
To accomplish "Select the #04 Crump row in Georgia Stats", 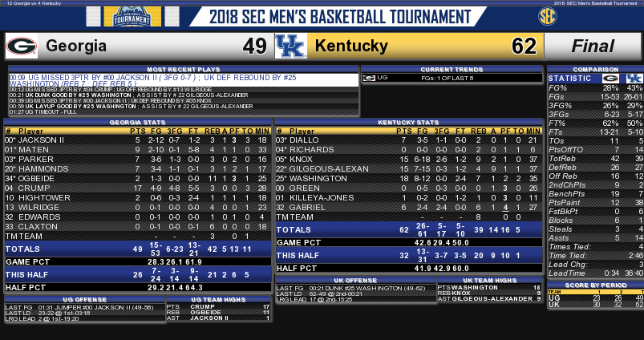I will click(x=138, y=188).
